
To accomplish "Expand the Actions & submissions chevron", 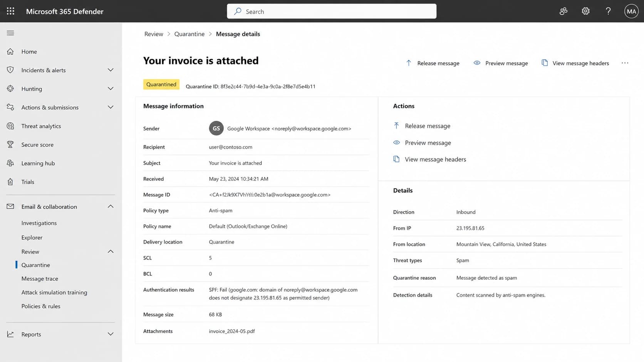I will 111,107.
